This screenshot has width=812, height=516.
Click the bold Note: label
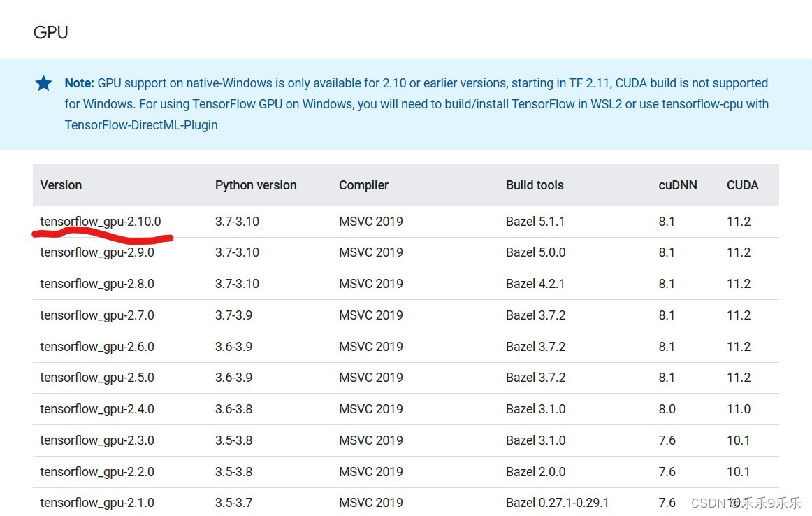pyautogui.click(x=79, y=83)
